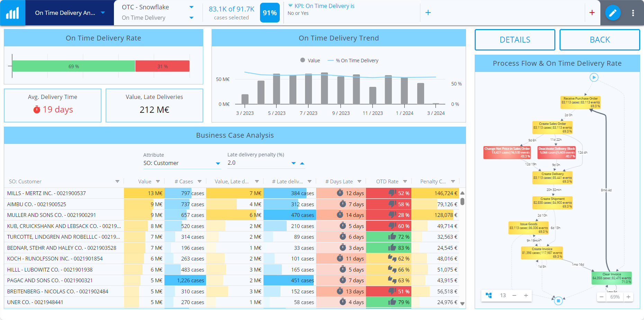Open the OTC - Snowflake dropdown
The image size is (644, 320).
192,7
